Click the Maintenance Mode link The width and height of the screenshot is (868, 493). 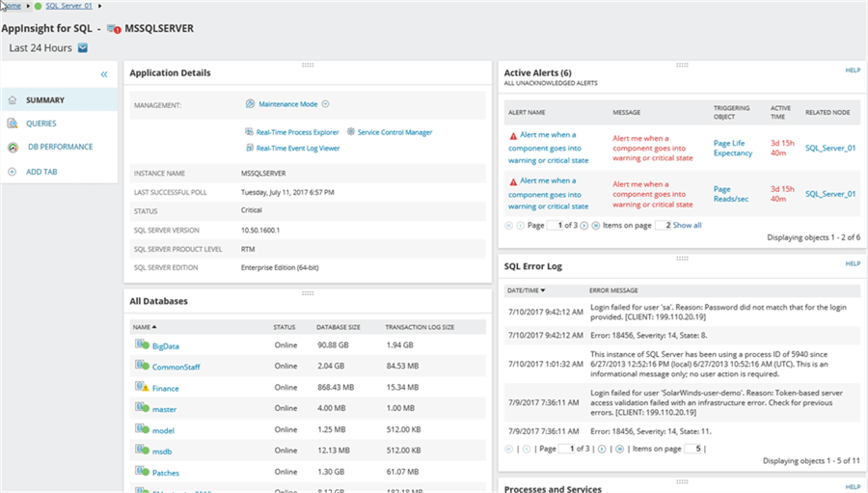click(x=287, y=104)
